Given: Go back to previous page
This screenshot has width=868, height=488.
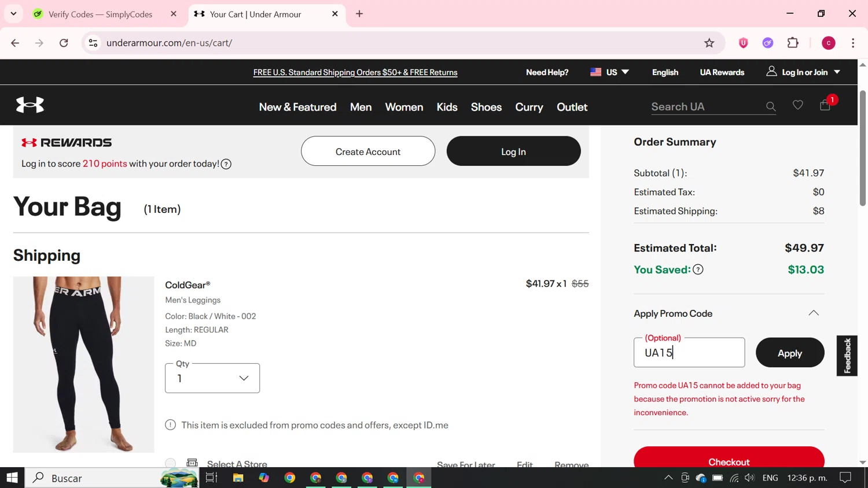Looking at the screenshot, I should coord(15,43).
